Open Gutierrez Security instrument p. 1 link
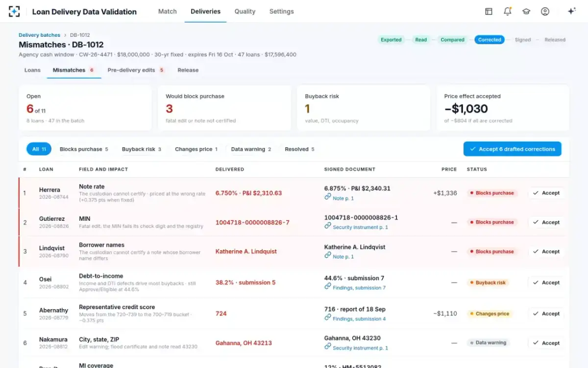Image resolution: width=588 pixels, height=368 pixels. (x=360, y=227)
